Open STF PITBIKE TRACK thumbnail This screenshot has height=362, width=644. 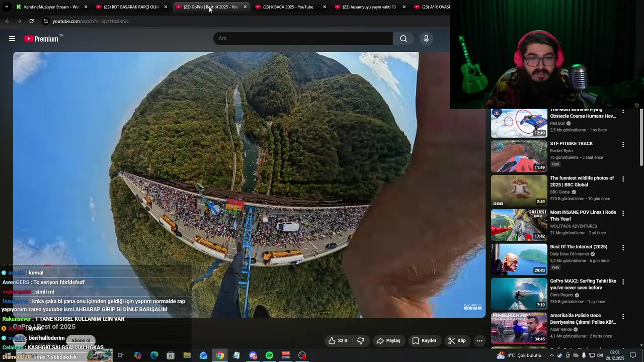[519, 156]
